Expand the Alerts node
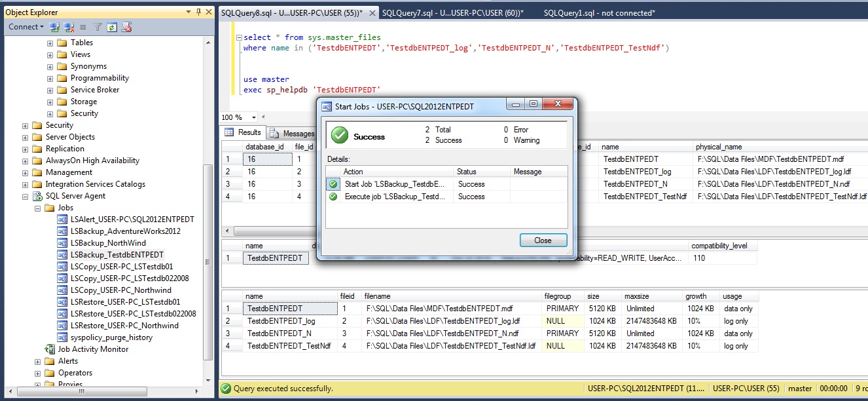The image size is (868, 401). pyautogui.click(x=37, y=361)
